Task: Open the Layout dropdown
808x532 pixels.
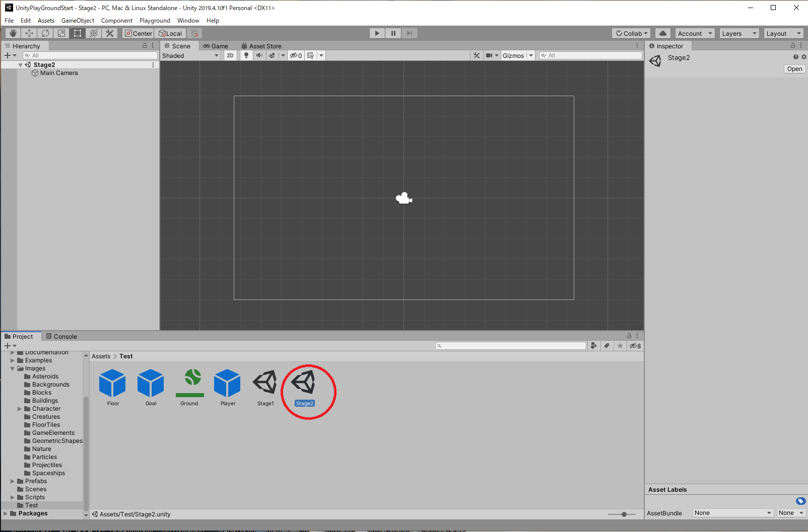Action: point(783,33)
